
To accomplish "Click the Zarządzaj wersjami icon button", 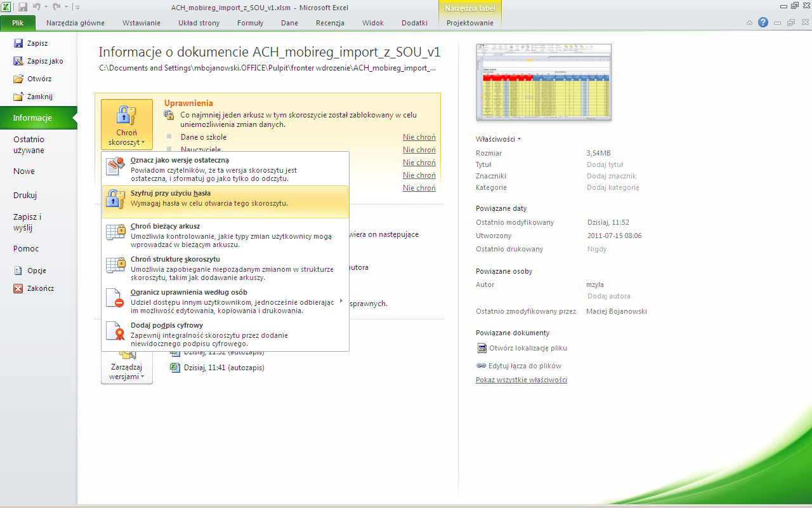I will (127, 368).
